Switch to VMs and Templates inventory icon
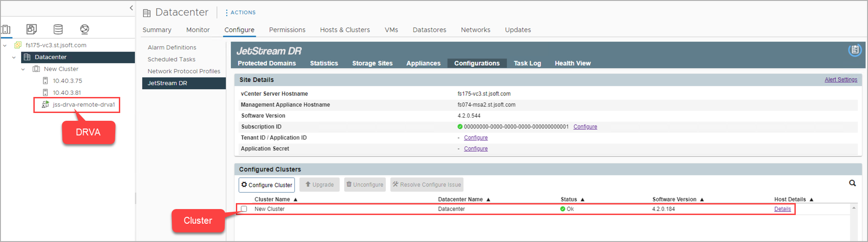Viewport: 868px width, 242px height. (x=32, y=29)
